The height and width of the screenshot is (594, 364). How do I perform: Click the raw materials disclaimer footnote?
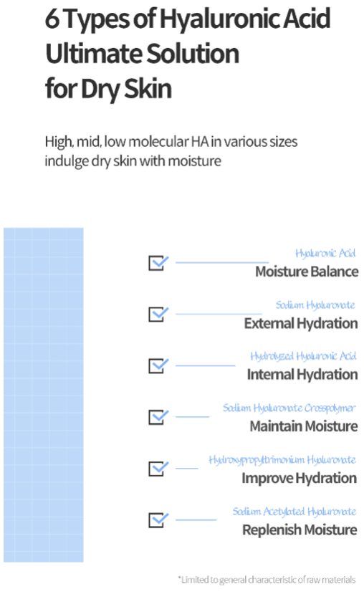[x=267, y=580]
